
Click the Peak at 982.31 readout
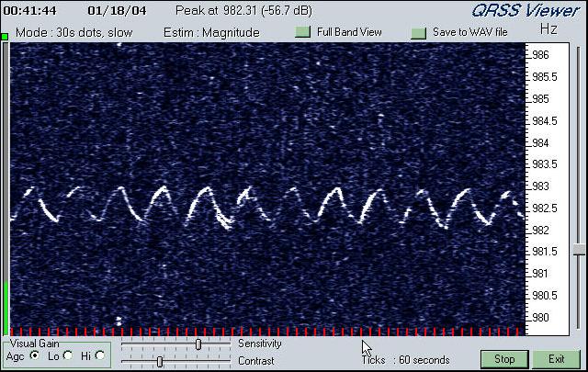coord(243,10)
